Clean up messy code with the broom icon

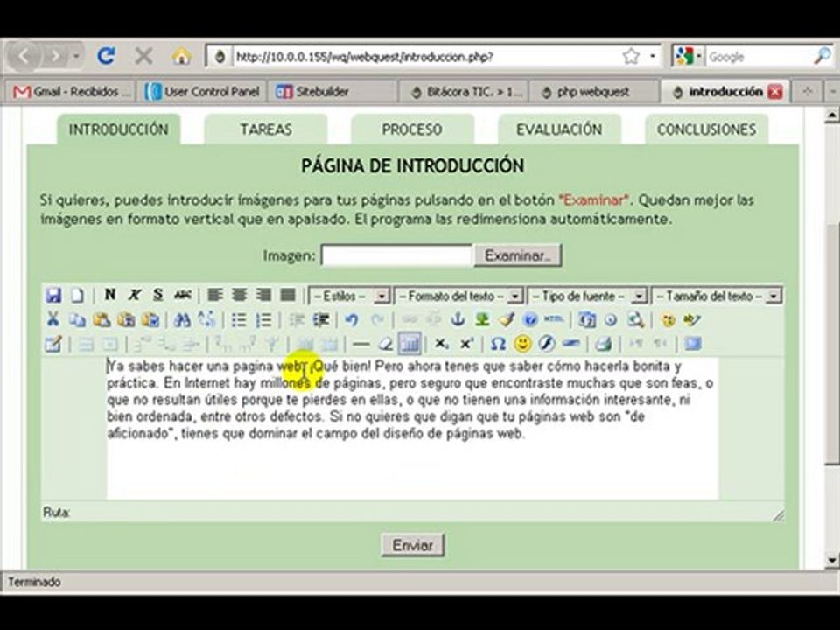507,320
